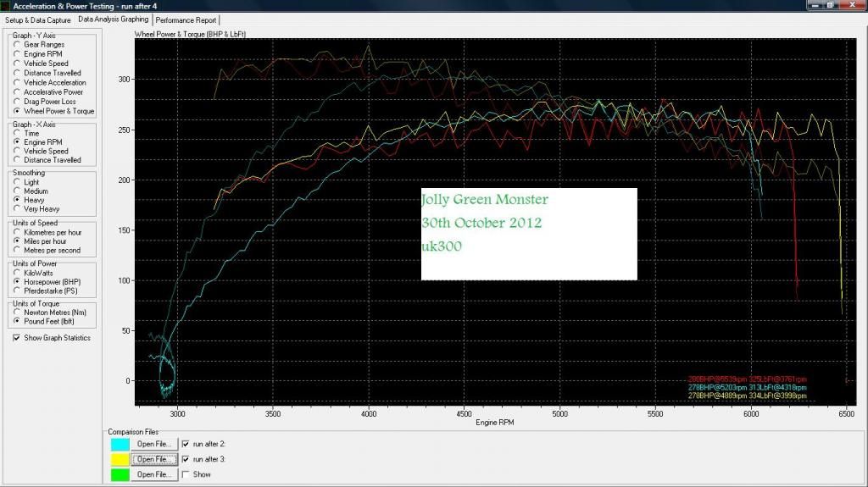Image resolution: width=868 pixels, height=487 pixels.
Task: Click Open File next to cyan swatch
Action: (153, 444)
